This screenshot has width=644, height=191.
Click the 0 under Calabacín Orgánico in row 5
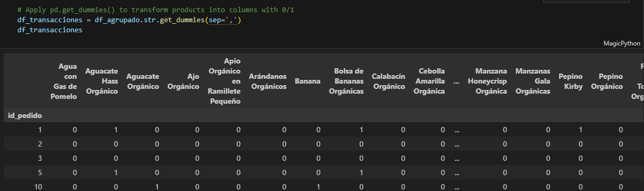coord(403,172)
